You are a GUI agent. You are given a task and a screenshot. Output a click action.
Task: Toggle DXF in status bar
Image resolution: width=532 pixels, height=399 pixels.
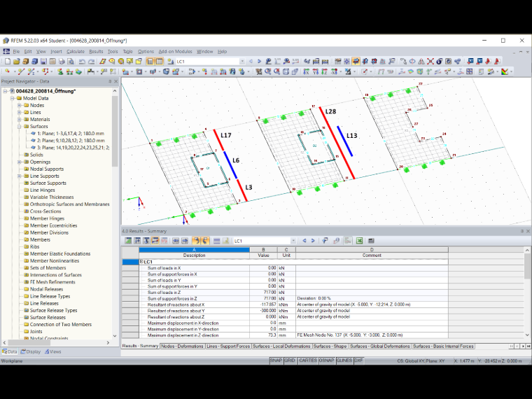pyautogui.click(x=358, y=360)
